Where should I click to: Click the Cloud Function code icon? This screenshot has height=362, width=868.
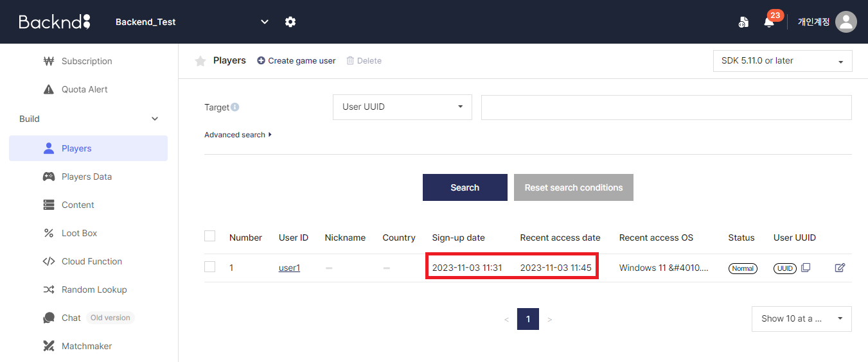(x=49, y=261)
